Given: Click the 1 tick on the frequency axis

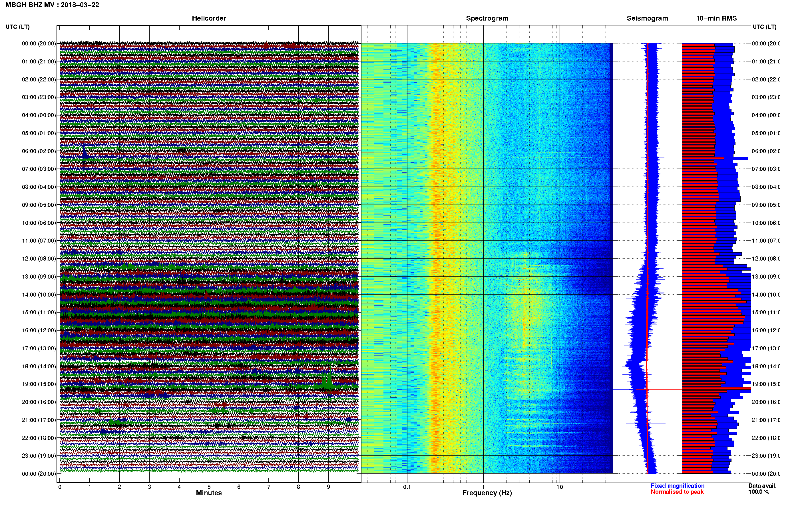Looking at the screenshot, I should 483,487.
